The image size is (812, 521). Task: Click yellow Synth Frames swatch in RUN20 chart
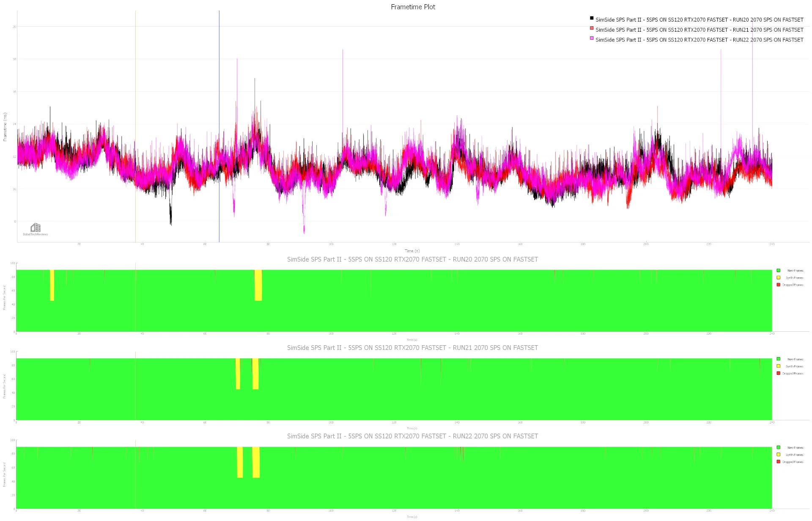(x=778, y=278)
